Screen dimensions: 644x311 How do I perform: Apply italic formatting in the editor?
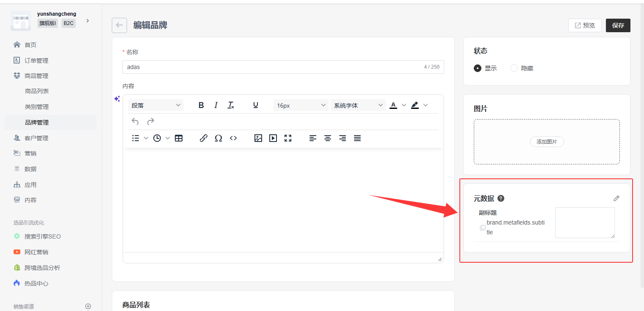pos(216,105)
